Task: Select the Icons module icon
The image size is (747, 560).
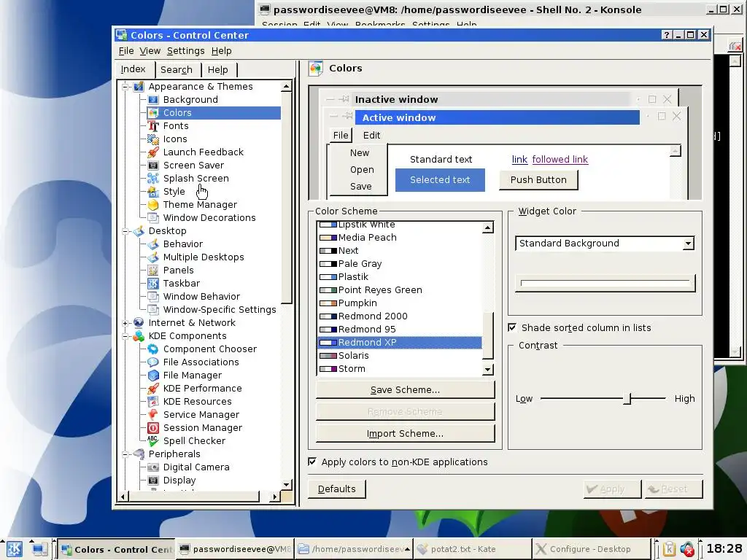Action: coord(153,139)
